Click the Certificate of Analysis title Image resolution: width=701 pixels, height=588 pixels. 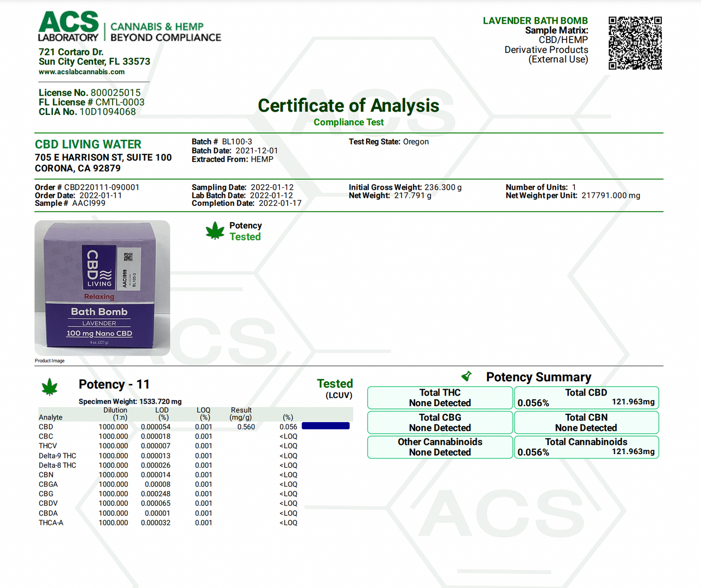[x=348, y=106]
